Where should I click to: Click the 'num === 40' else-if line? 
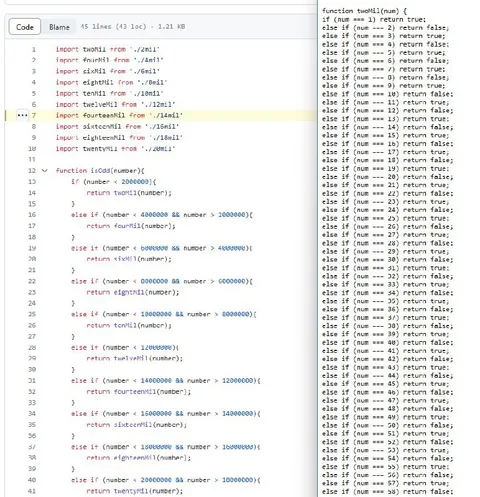click(388, 342)
